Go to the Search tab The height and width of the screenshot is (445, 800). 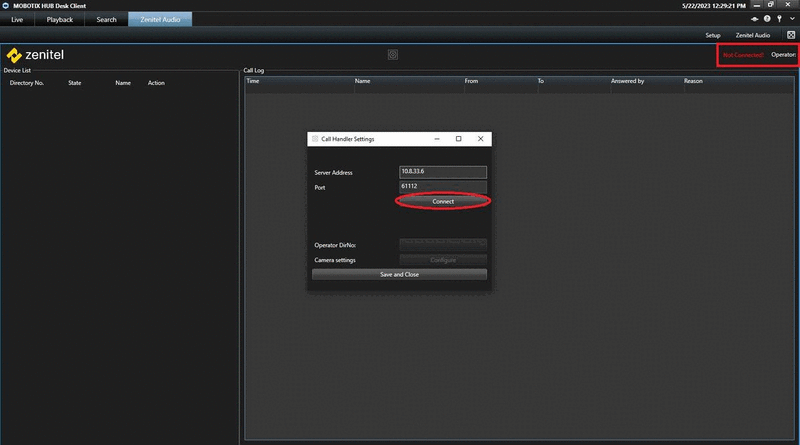(106, 19)
